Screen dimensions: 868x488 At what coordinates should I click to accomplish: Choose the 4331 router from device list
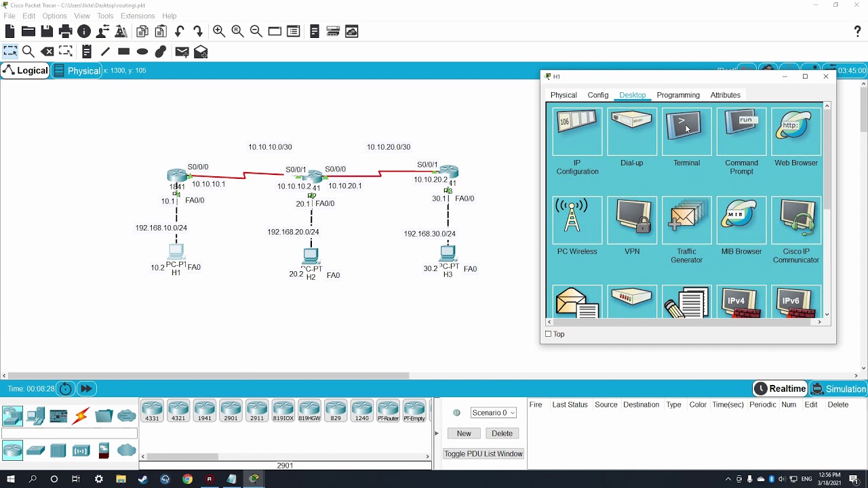[x=152, y=411]
